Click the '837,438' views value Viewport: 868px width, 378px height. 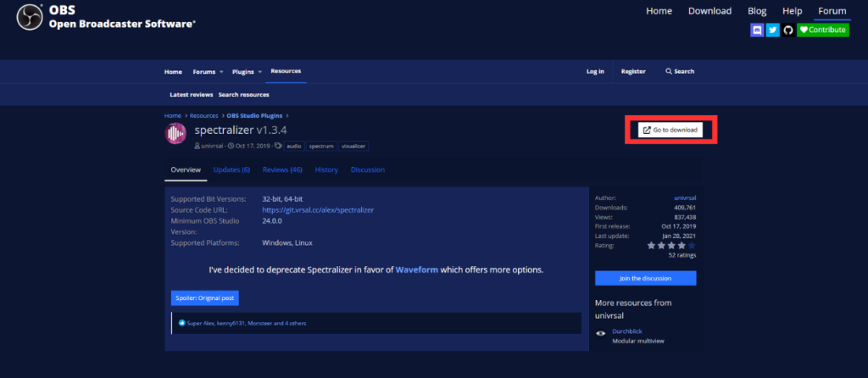coord(685,217)
